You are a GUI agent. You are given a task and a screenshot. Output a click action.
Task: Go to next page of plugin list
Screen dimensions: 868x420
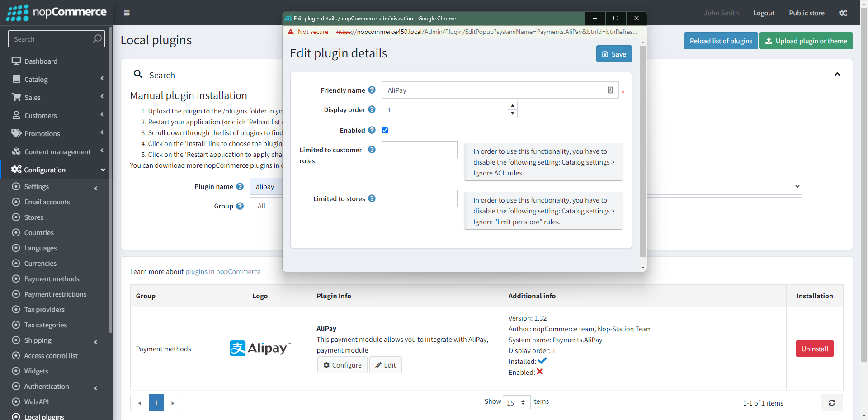(173, 402)
